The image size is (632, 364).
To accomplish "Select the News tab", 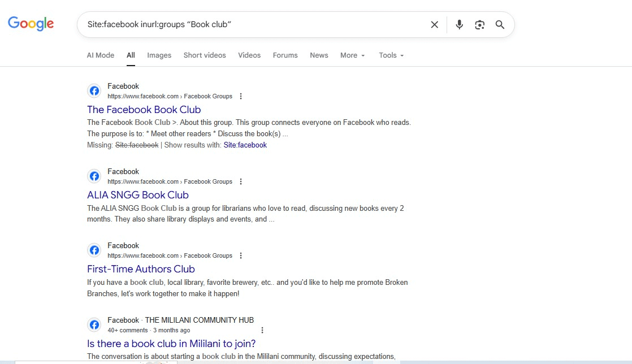I will point(319,55).
